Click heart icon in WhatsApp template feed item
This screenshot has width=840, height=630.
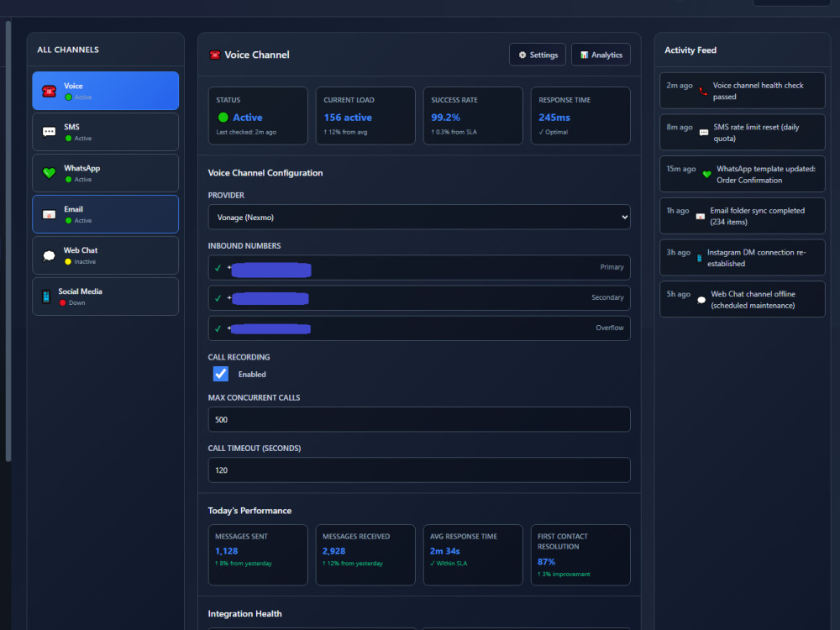click(x=707, y=174)
